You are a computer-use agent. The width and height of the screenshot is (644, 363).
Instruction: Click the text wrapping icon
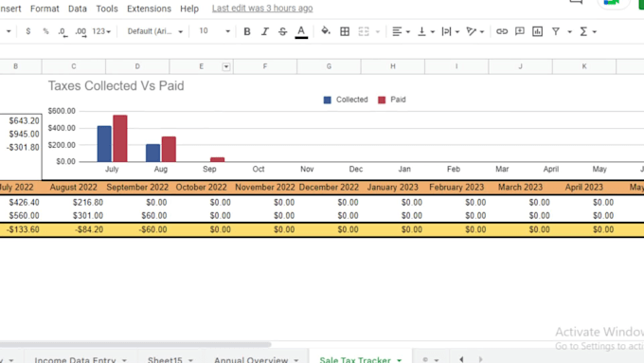pyautogui.click(x=446, y=31)
